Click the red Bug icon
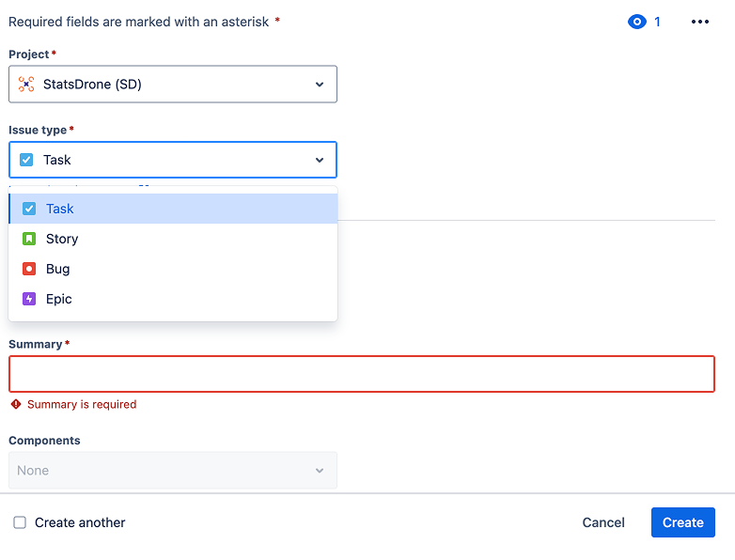735x560 pixels. (x=29, y=269)
